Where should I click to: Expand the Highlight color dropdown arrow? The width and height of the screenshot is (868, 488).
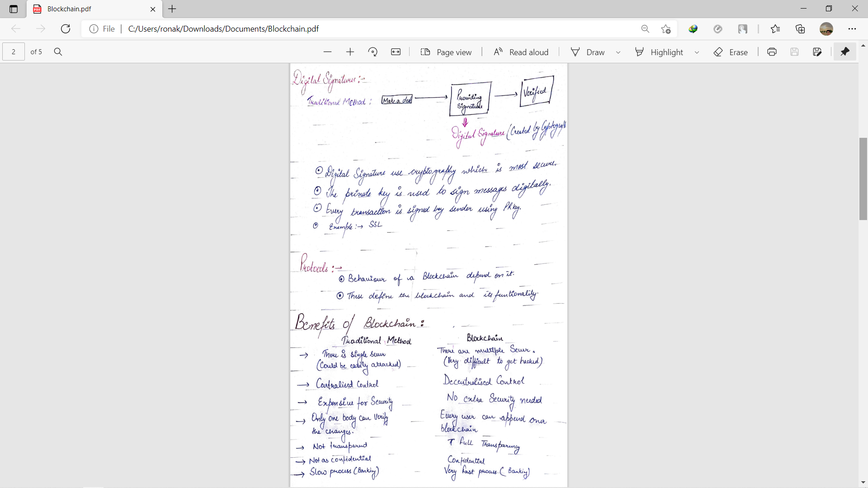click(x=697, y=52)
